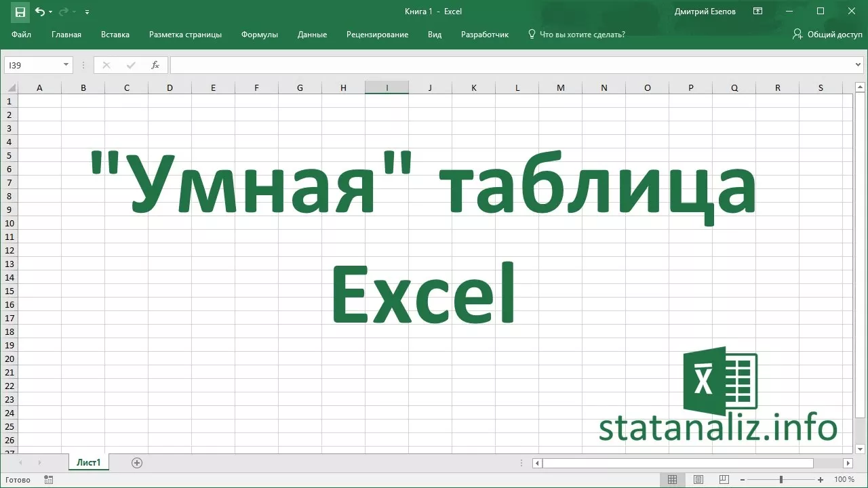Select column I header
This screenshot has height=488, width=868.
(387, 87)
